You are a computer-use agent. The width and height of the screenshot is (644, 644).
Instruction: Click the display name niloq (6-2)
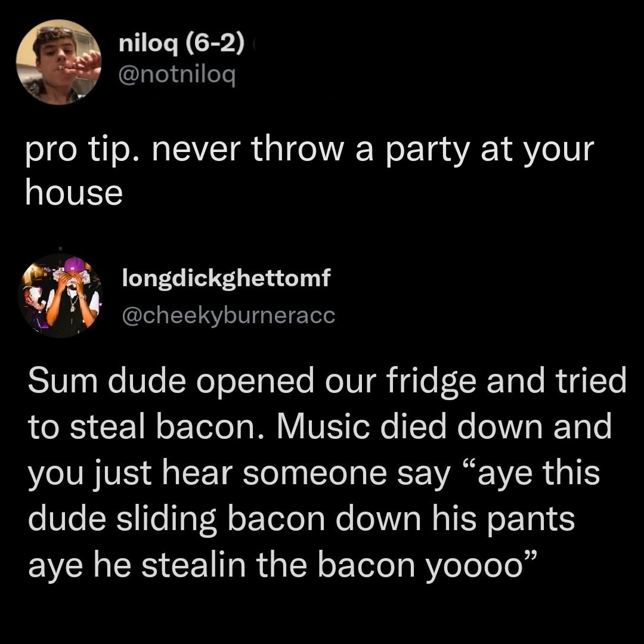(181, 44)
